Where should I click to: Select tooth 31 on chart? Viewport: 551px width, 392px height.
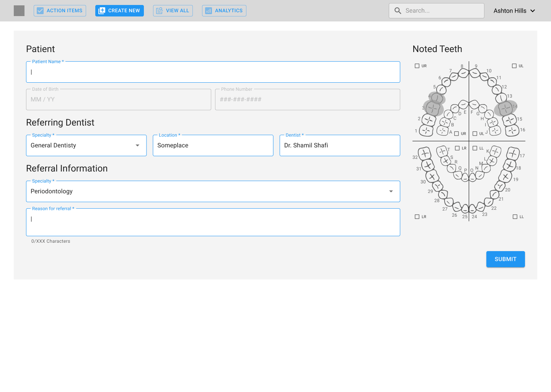428,165
